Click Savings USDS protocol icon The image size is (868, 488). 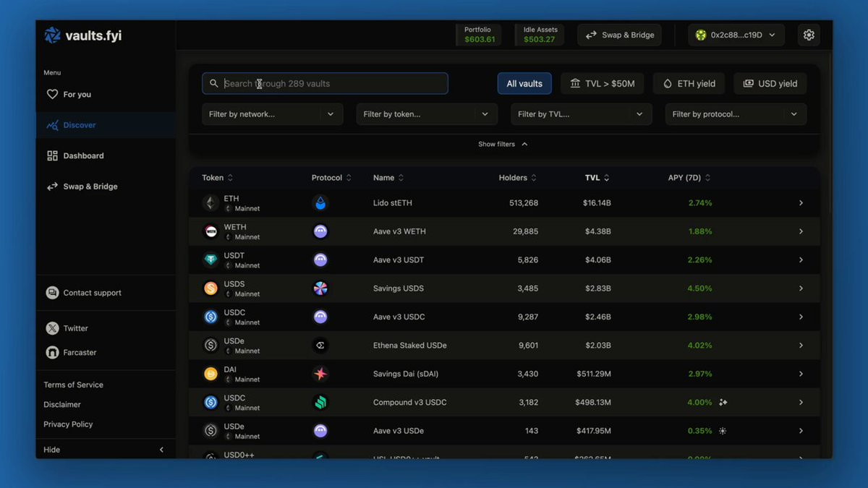click(320, 288)
